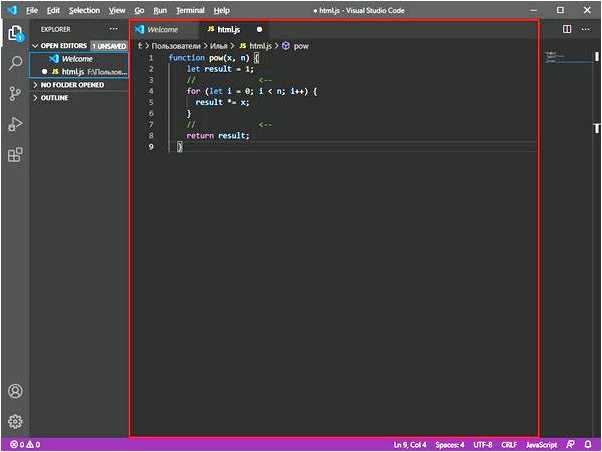Screen dimensions: 602x452
Task: Click the 1 UNSAVED badge
Action: click(109, 46)
